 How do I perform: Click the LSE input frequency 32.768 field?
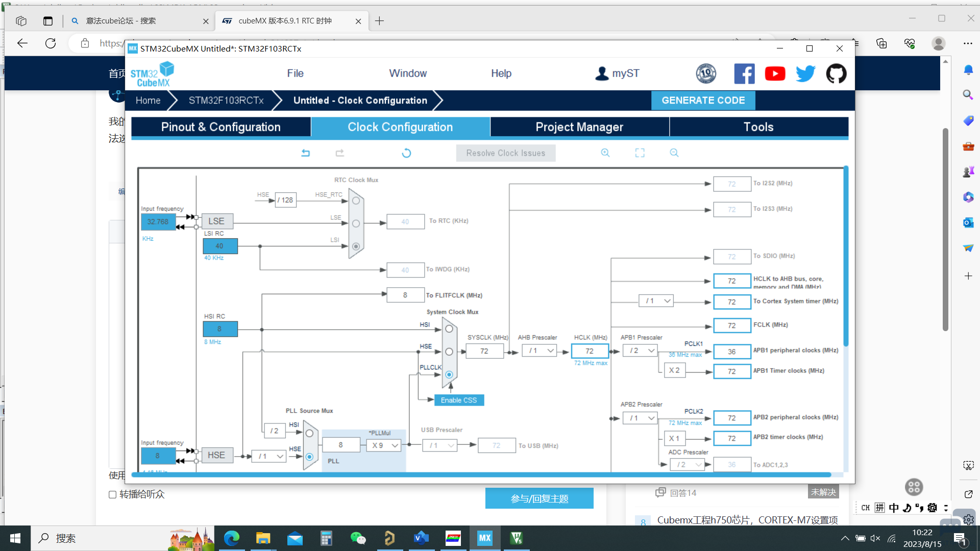158,222
